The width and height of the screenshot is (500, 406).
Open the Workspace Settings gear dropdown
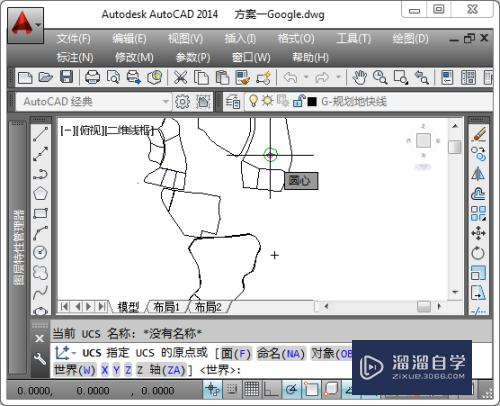coord(183,101)
